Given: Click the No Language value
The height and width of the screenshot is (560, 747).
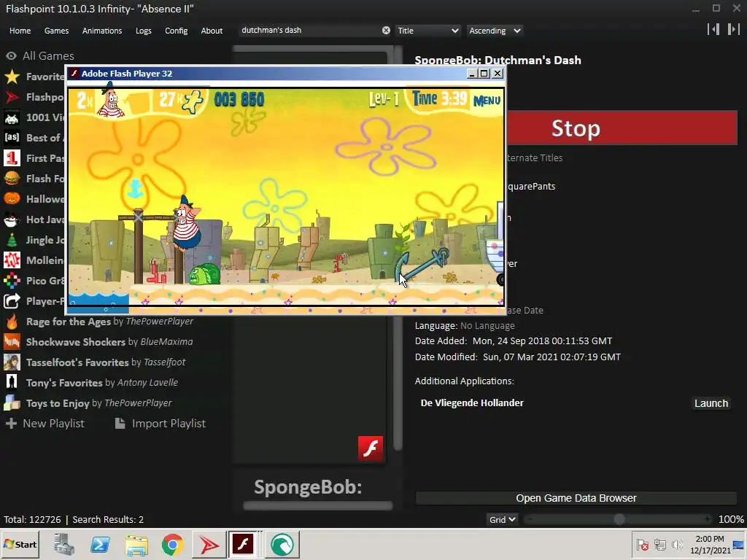Looking at the screenshot, I should (x=487, y=326).
